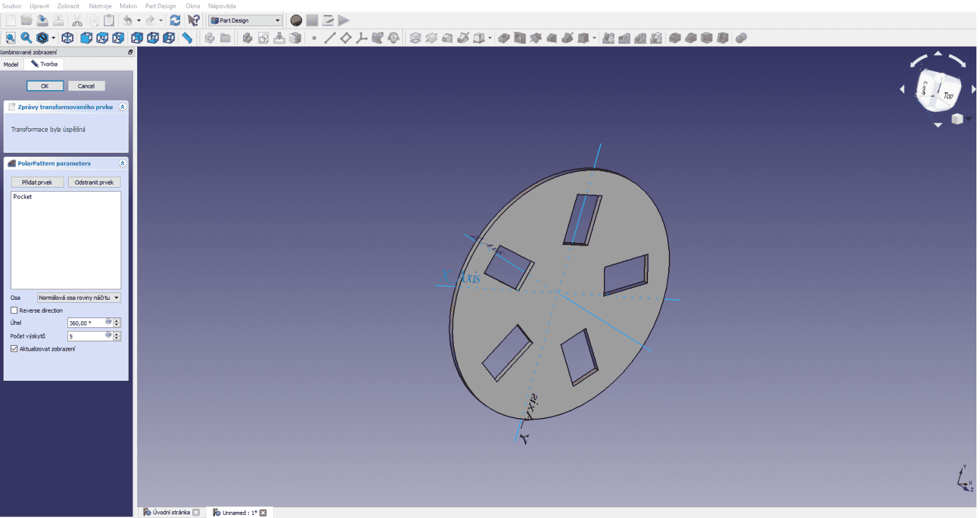Click the Fit All view icon
The width and height of the screenshot is (980, 518).
pyautogui.click(x=10, y=38)
